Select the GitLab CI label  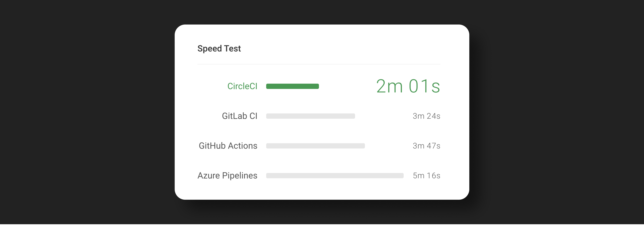click(x=239, y=116)
